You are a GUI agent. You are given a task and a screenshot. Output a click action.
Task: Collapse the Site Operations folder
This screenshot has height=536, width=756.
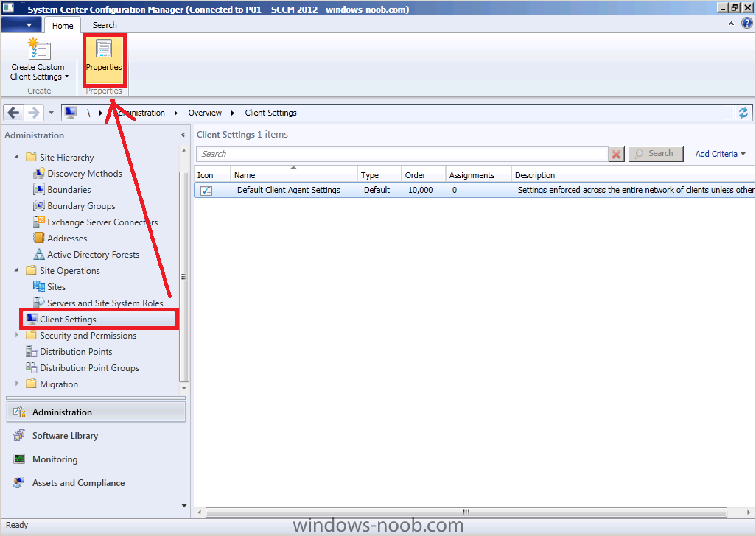coord(17,269)
